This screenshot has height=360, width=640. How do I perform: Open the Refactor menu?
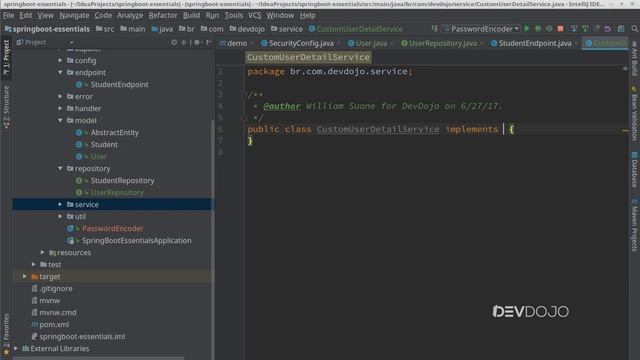pos(163,16)
